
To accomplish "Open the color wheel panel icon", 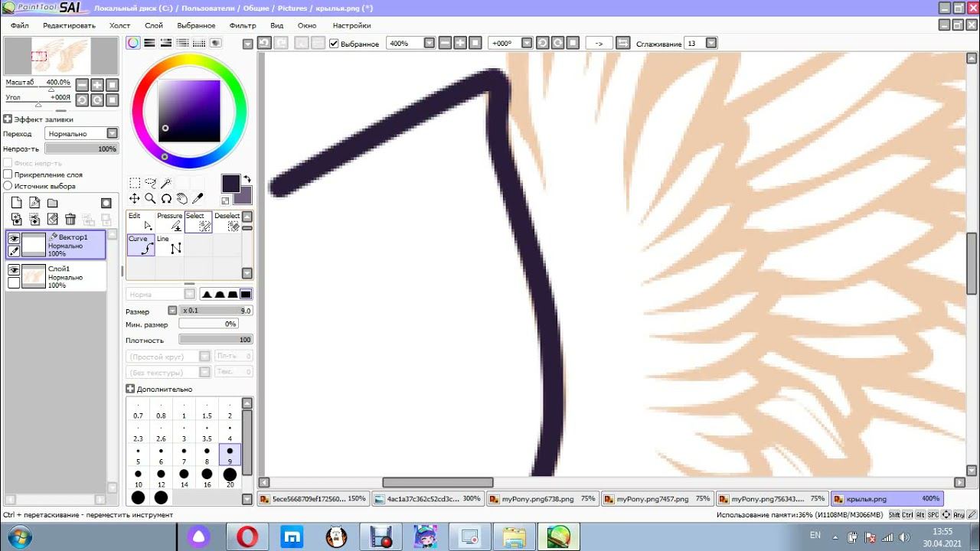I will coord(133,43).
